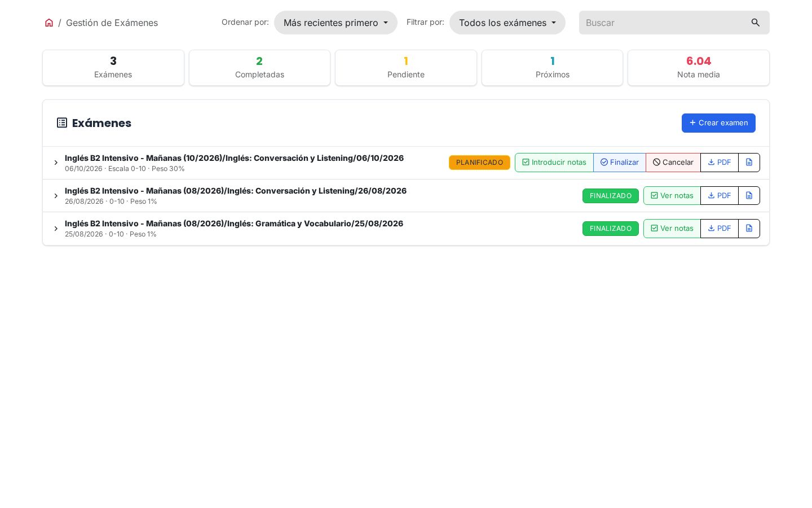Open document icon for 26/08/2026 exam
This screenshot has height=508, width=812.
coord(749,195)
